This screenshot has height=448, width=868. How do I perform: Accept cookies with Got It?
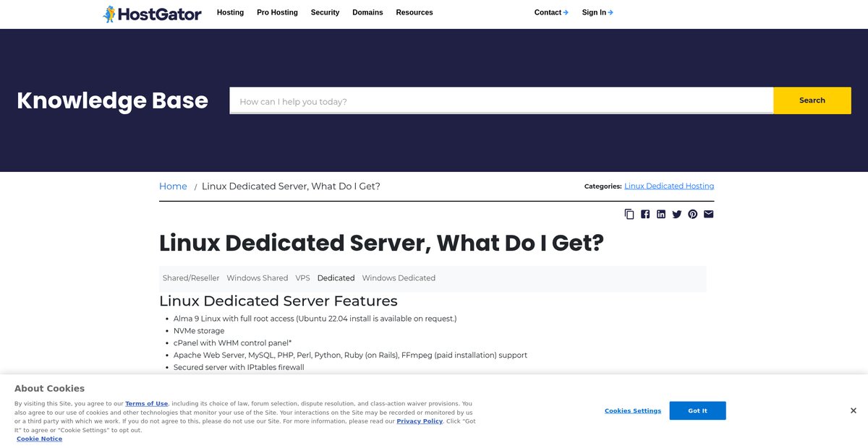coord(698,410)
